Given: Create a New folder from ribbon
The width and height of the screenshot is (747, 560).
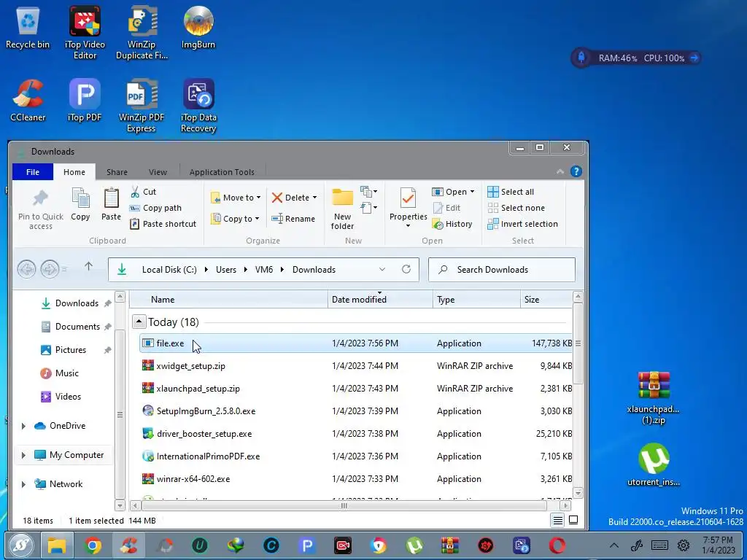Looking at the screenshot, I should [343, 209].
